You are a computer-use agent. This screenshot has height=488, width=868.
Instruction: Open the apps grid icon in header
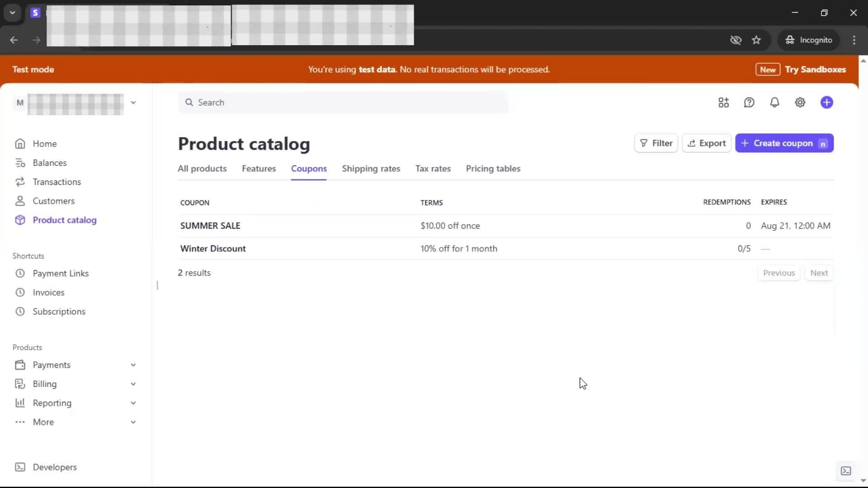[x=723, y=103]
